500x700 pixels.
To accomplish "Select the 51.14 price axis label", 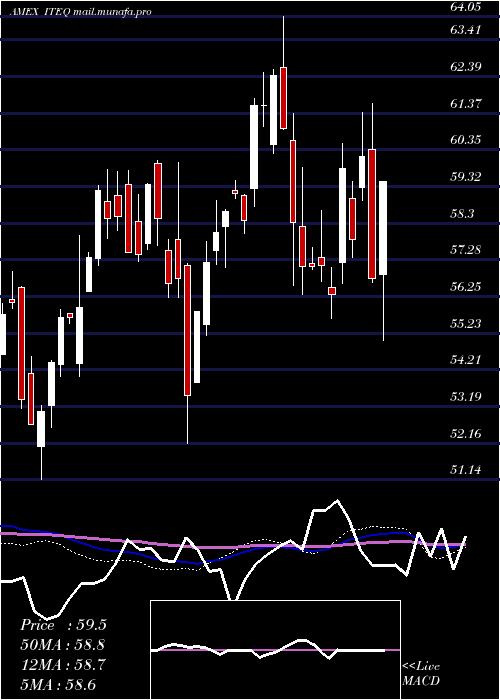I will 465,470.
